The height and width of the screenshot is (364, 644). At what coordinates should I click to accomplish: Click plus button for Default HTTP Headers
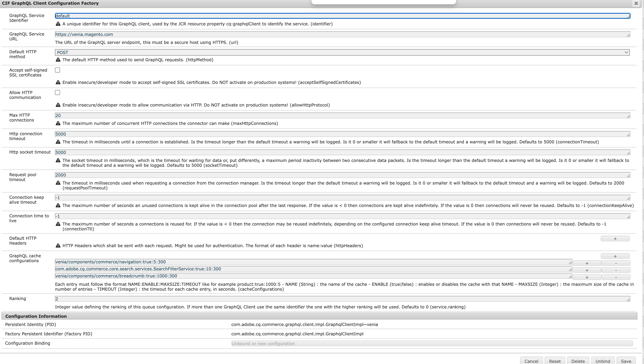coord(615,239)
